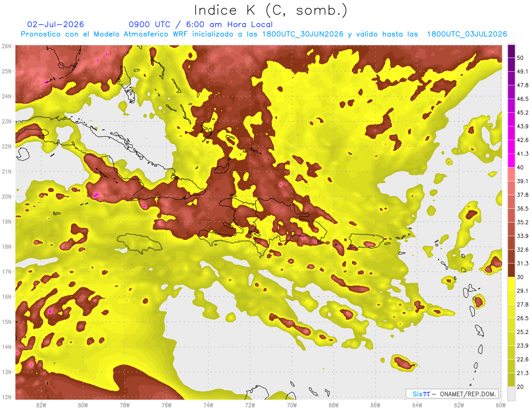Click the "60W" longitude axis label
This screenshot has width=532, height=411.
coord(501,405)
